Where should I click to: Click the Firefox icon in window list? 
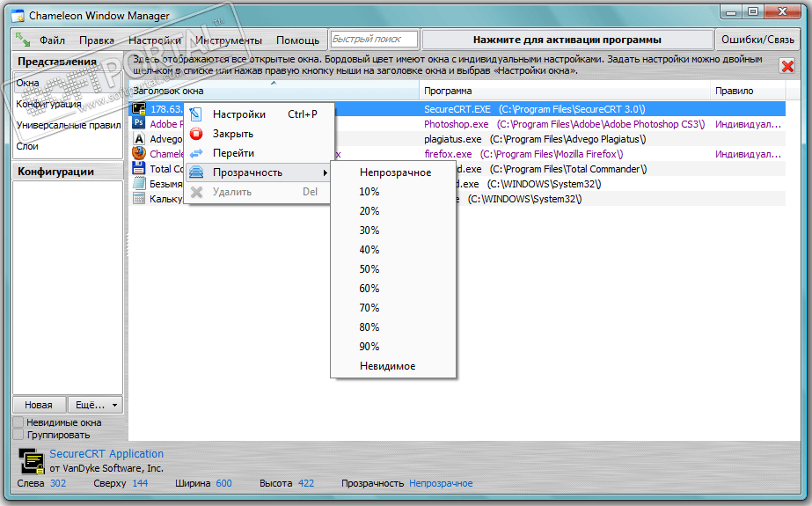pyautogui.click(x=139, y=153)
